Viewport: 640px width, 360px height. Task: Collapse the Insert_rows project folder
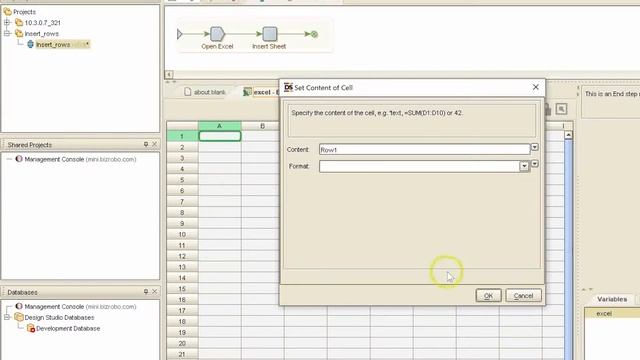click(x=7, y=33)
